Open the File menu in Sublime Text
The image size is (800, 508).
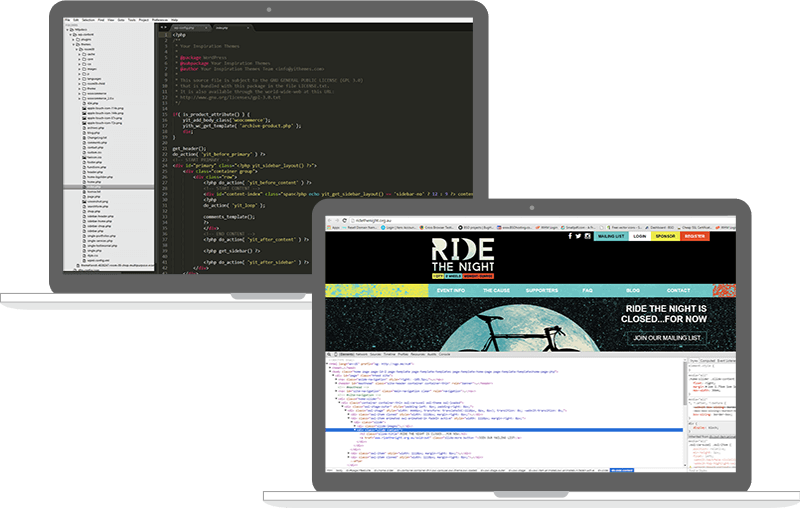tap(67, 20)
